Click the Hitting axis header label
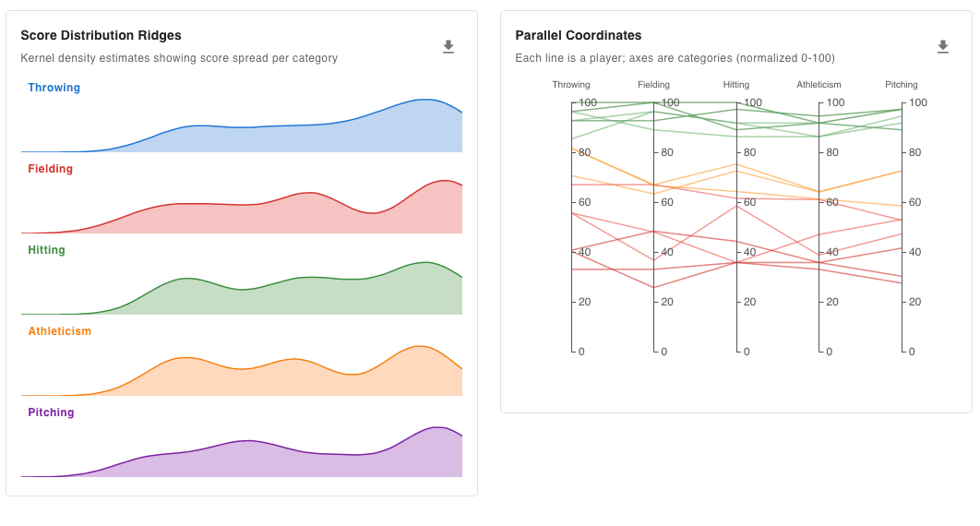 coord(736,85)
